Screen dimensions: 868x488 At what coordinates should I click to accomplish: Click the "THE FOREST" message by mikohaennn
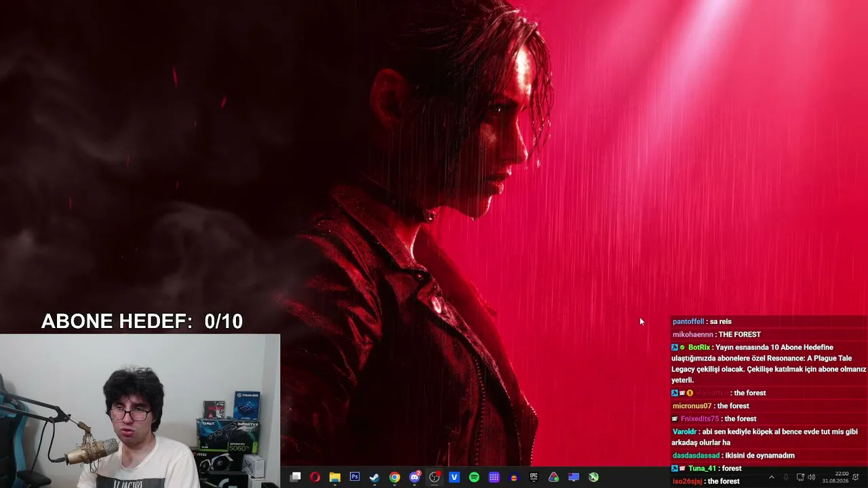[x=739, y=334]
